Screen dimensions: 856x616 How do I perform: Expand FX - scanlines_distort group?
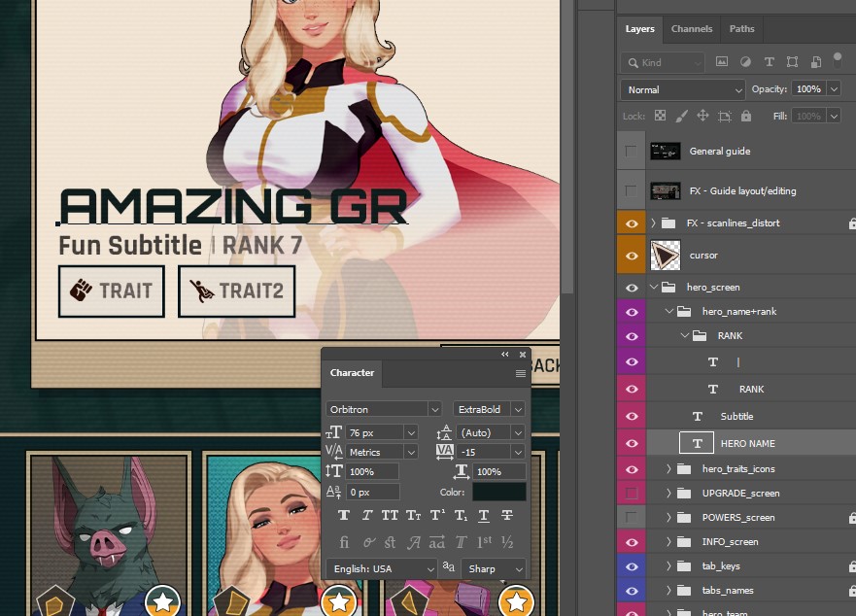tap(653, 222)
